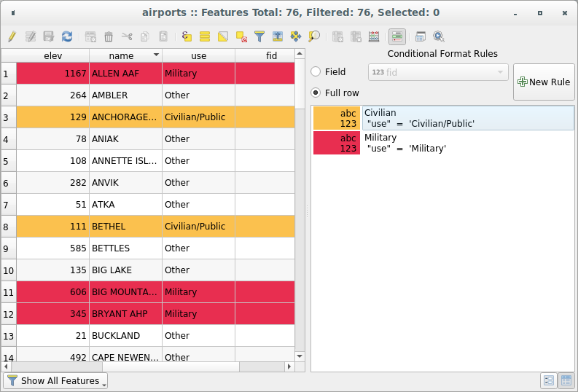Viewport: 578px width, 392px height.
Task: Toggle the Conditional formatting toolbar icon
Action: [397, 36]
